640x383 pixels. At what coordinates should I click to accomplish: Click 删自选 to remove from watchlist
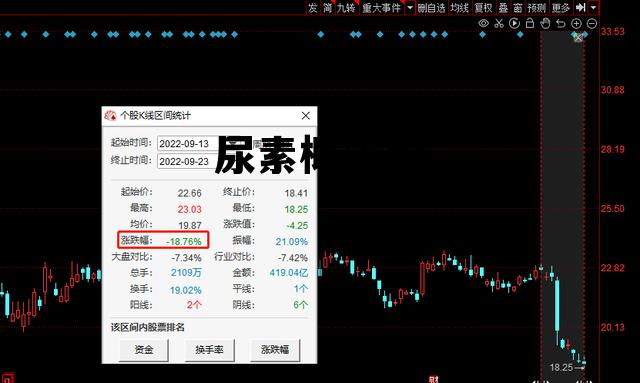pyautogui.click(x=431, y=7)
